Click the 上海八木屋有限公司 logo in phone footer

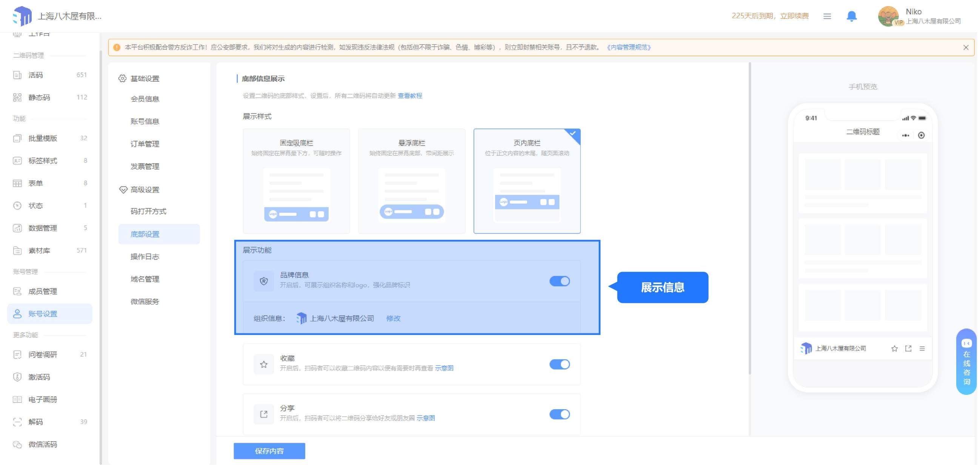pos(806,348)
